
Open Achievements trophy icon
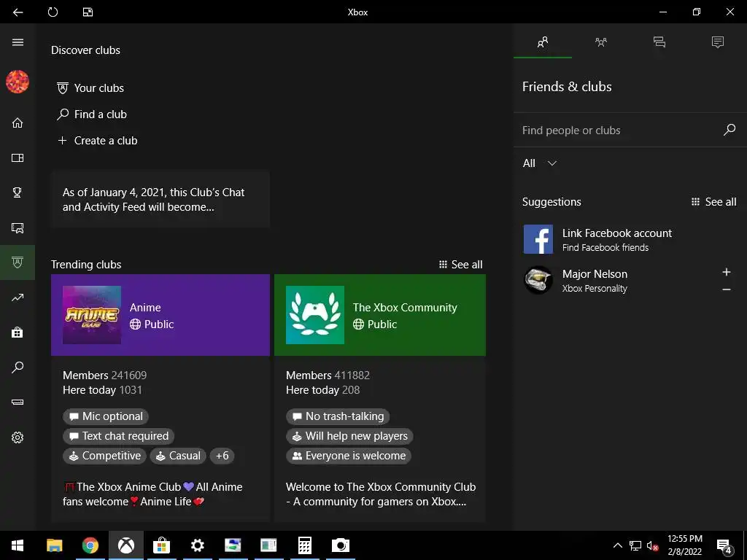tap(18, 192)
